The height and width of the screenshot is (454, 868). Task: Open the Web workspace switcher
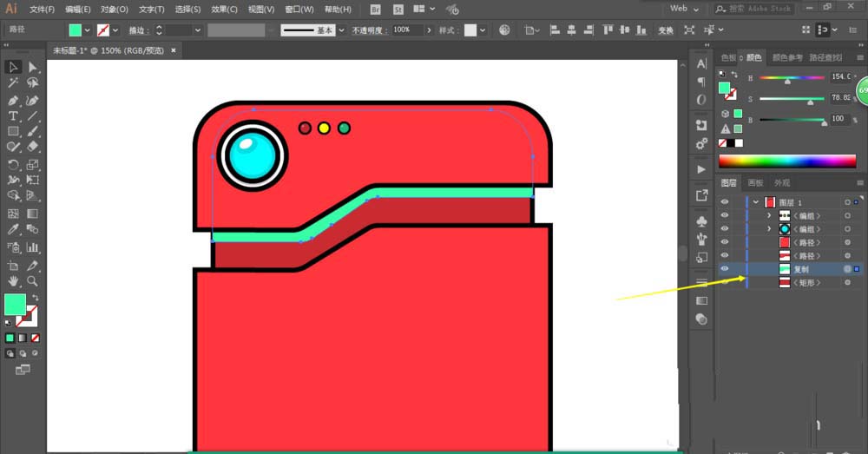coord(684,9)
